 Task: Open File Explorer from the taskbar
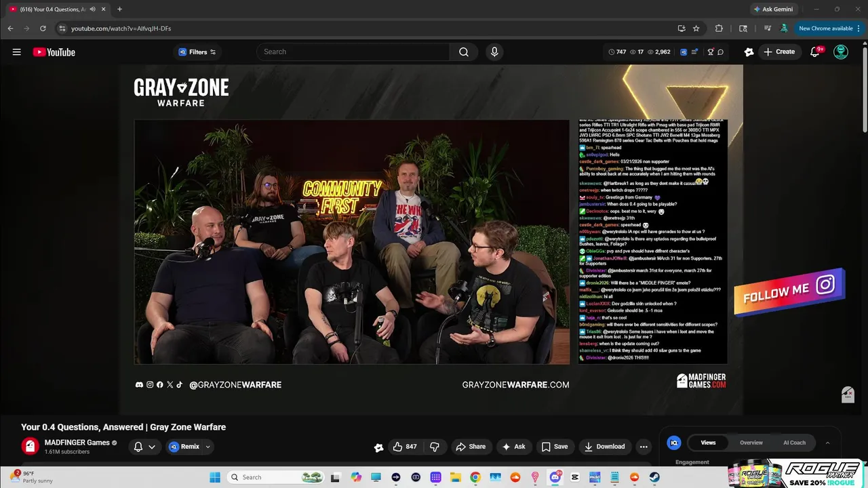[x=456, y=477]
